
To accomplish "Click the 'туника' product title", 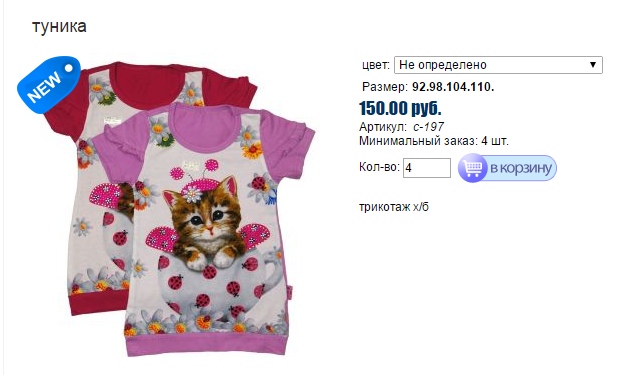I will [59, 26].
